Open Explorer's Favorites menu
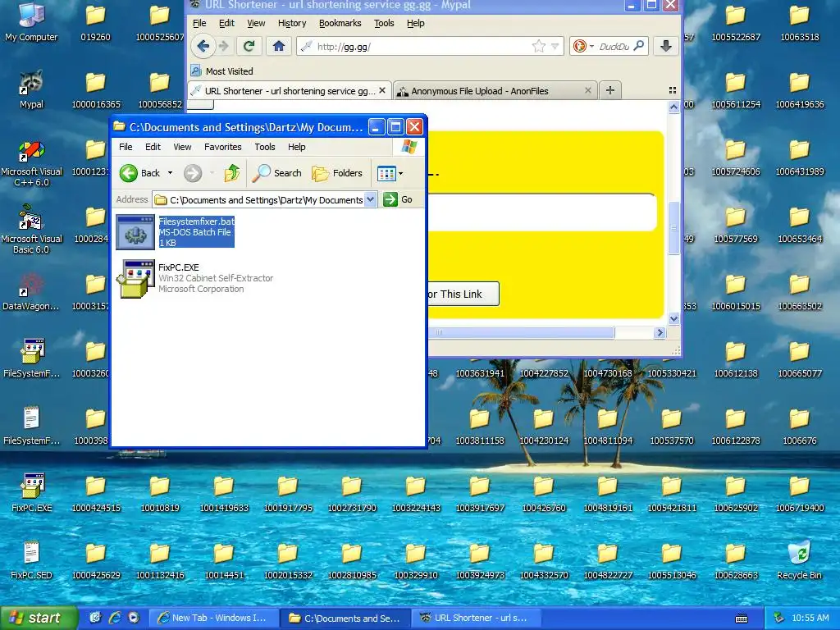 [x=223, y=147]
